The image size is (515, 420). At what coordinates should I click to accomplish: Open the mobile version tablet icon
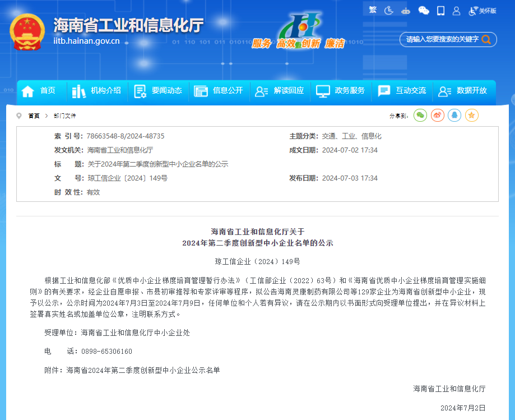coord(440,10)
